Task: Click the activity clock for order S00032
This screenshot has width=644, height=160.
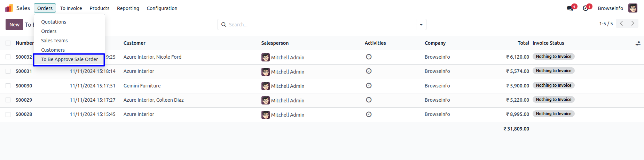Action: pyautogui.click(x=369, y=57)
